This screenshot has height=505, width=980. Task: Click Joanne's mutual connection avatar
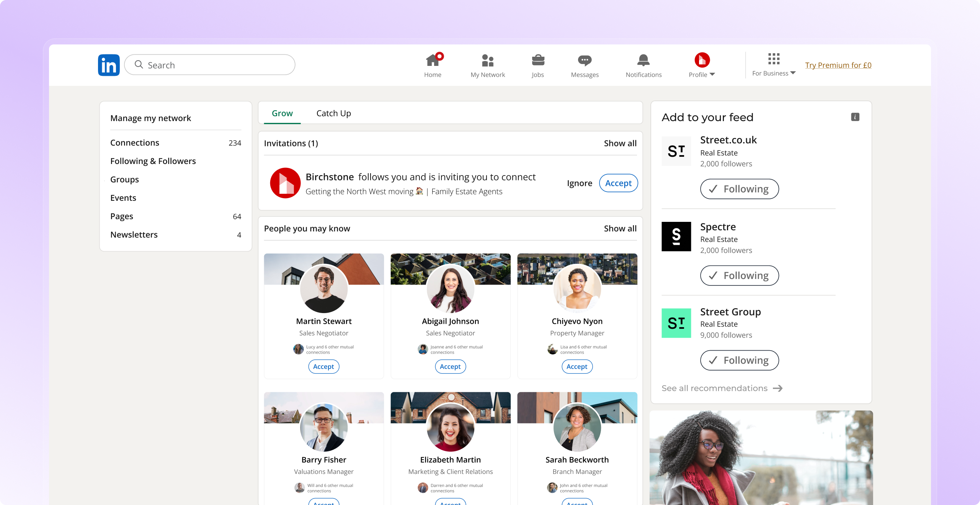423,349
